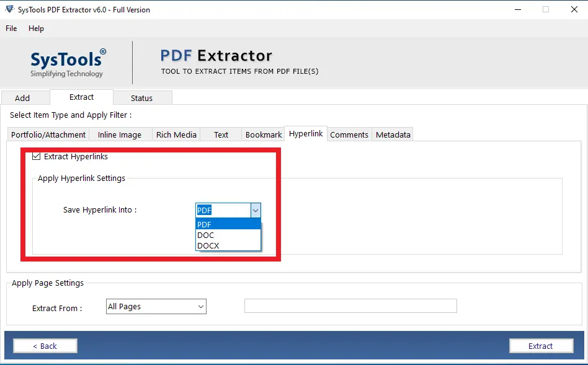588x365 pixels.
Task: Switch to the Add tab
Action: pyautogui.click(x=25, y=98)
